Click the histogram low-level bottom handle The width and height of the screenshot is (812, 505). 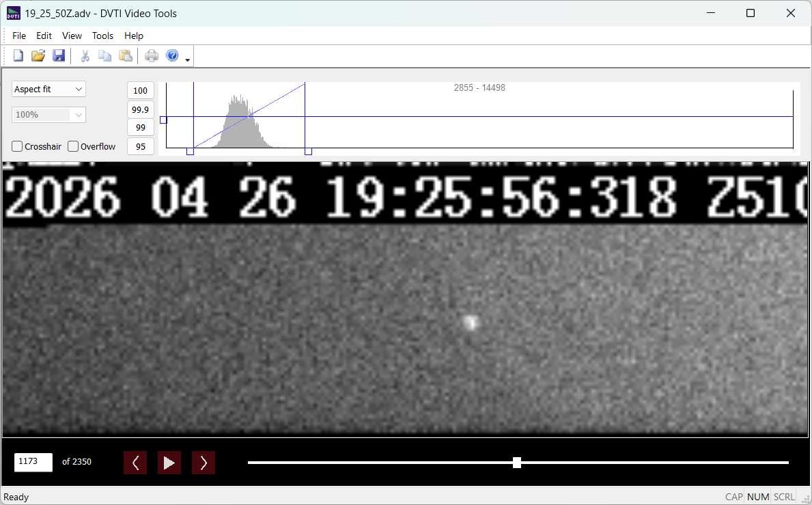point(190,151)
